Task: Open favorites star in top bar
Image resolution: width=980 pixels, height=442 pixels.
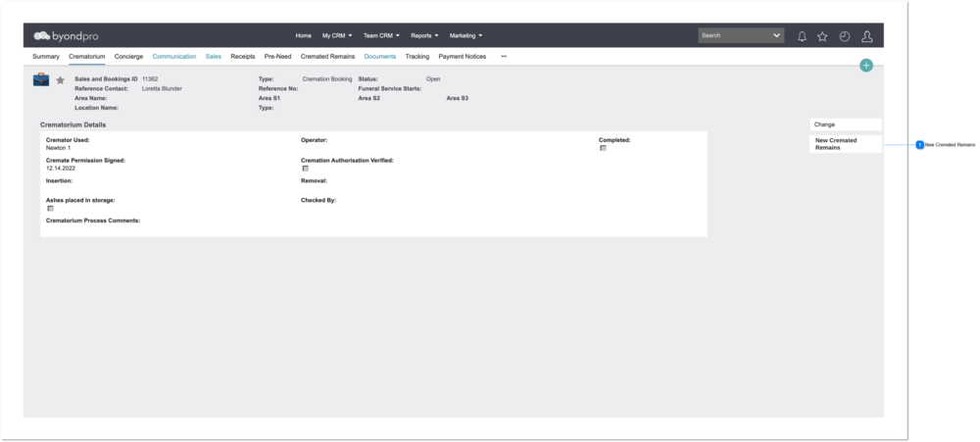Action: 822,36
